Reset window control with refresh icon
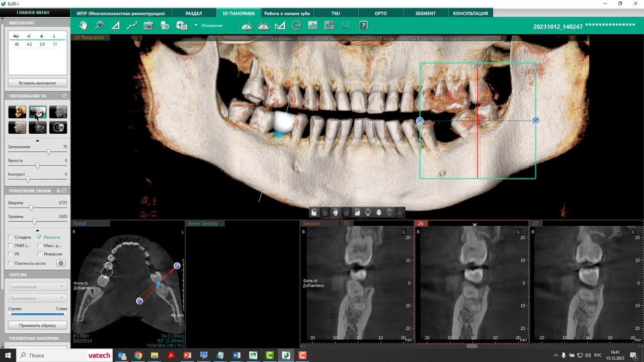The width and height of the screenshot is (644, 362). click(64, 191)
